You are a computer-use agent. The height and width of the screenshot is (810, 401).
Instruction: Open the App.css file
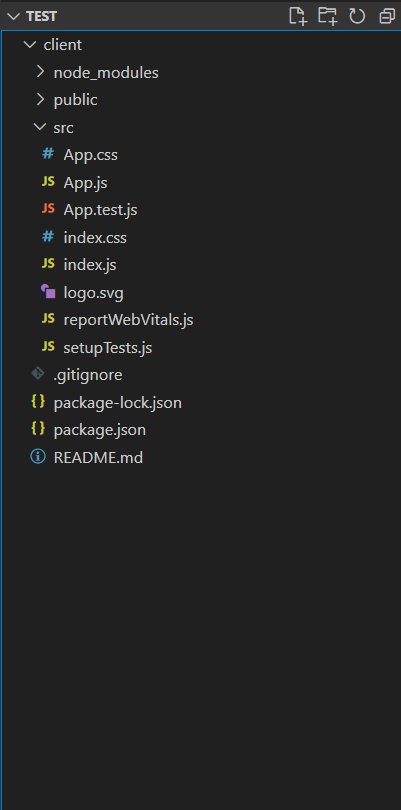pyautogui.click(x=90, y=155)
